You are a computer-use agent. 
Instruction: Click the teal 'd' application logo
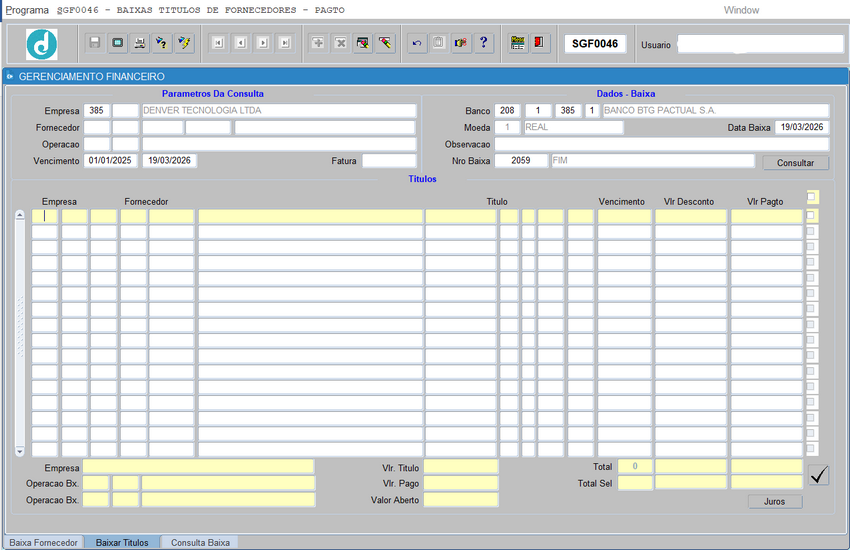pyautogui.click(x=42, y=44)
